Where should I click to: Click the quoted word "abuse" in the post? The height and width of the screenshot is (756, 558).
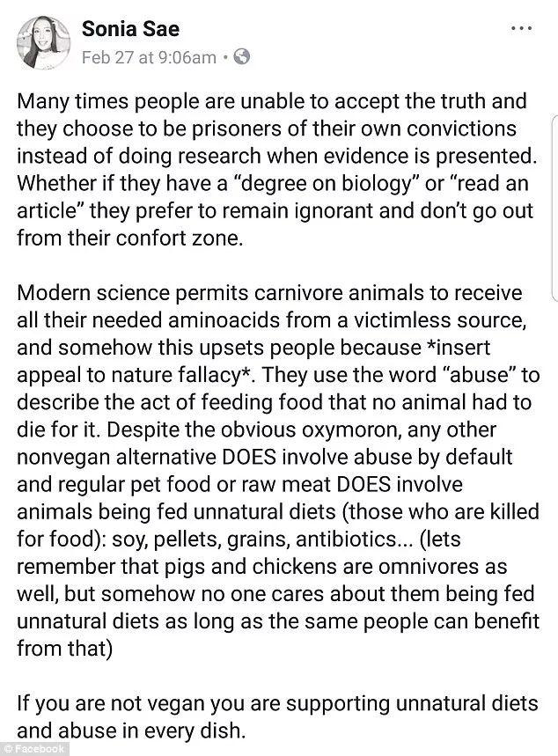click(x=479, y=375)
